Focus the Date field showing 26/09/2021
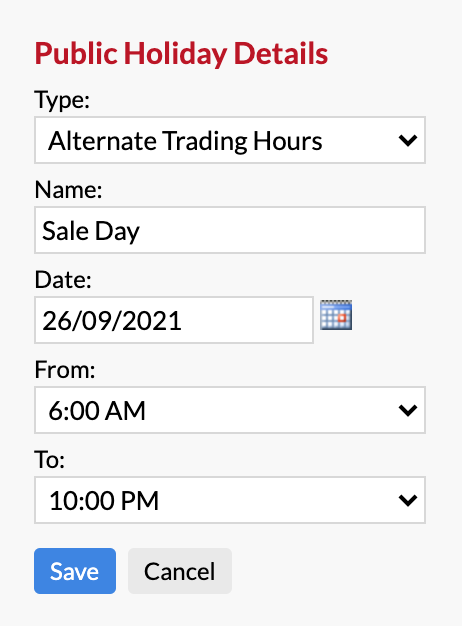This screenshot has height=626, width=462. pyautogui.click(x=174, y=320)
